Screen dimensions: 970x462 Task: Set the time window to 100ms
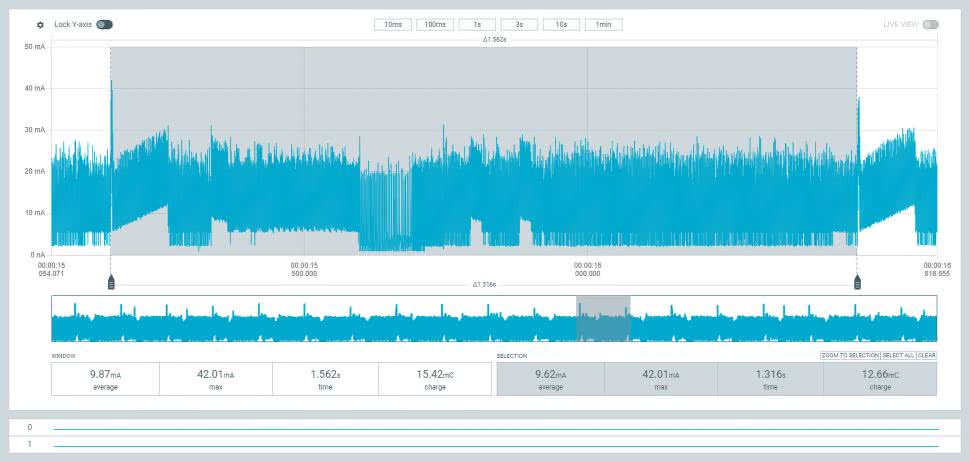(435, 25)
